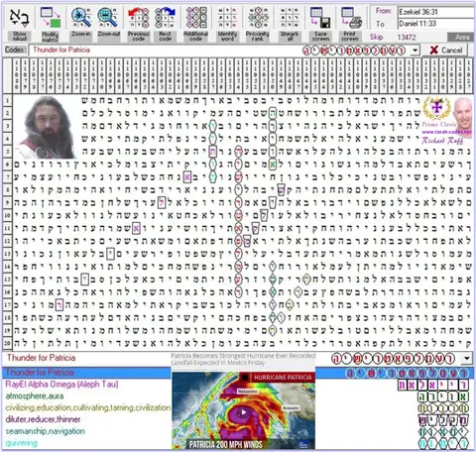Click the To field Daniel 11:33
The width and height of the screenshot is (476, 452).
(x=436, y=24)
